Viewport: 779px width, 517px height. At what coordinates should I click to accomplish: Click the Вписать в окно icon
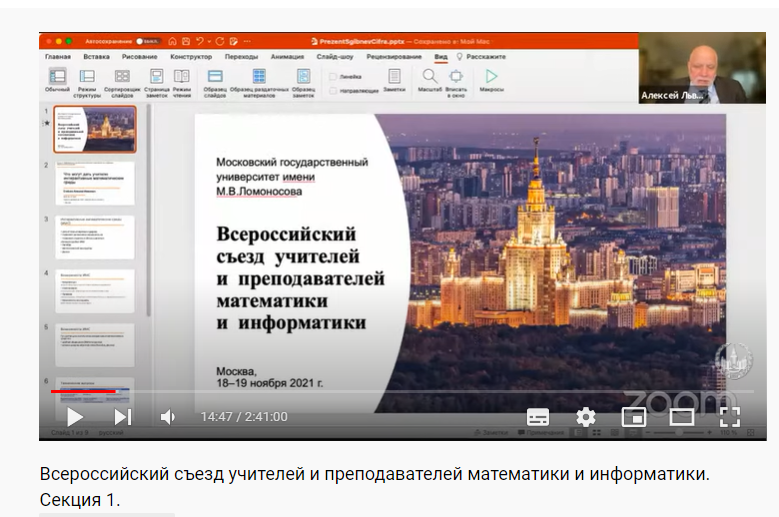pos(456,76)
